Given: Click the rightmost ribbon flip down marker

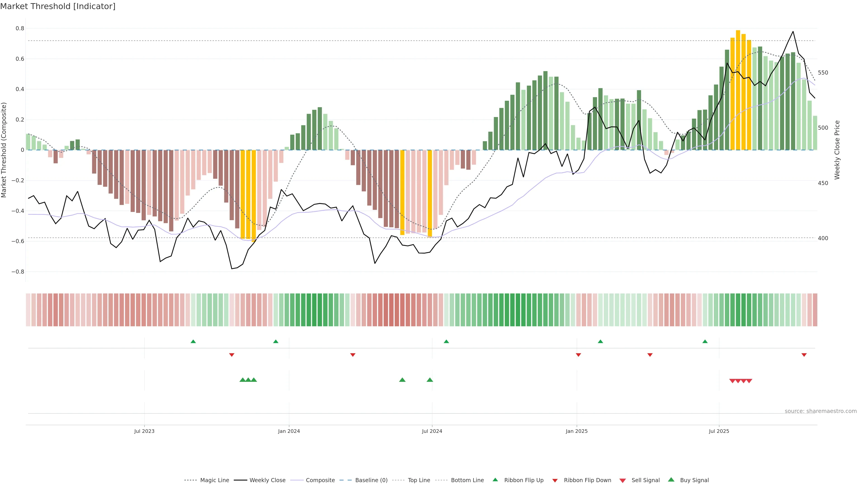Looking at the screenshot, I should (804, 355).
